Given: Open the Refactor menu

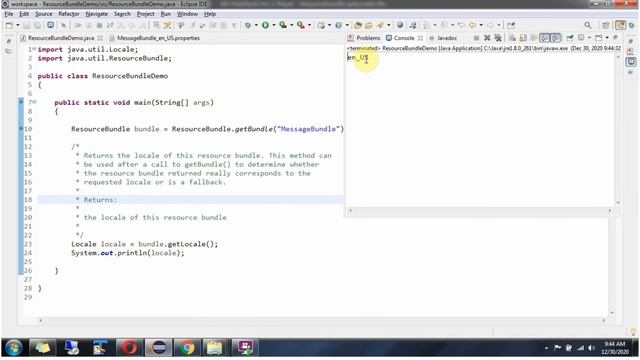Looking at the screenshot, I should (x=69, y=14).
